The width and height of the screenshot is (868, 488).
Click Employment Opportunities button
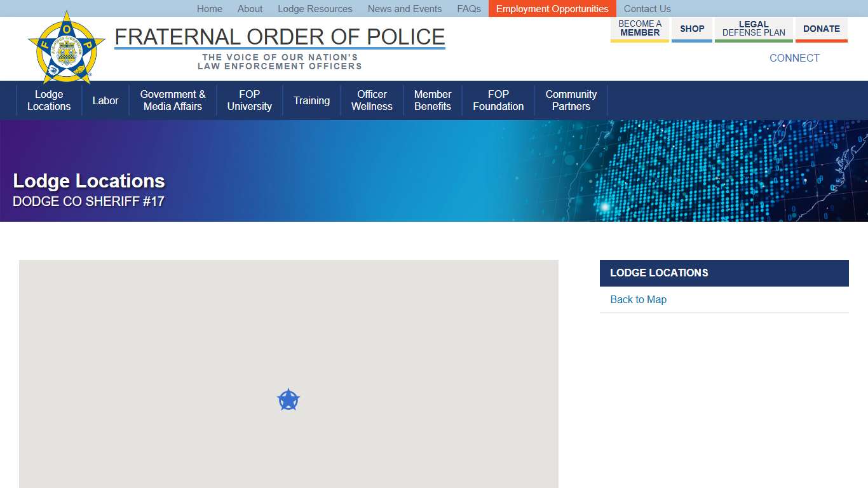coord(552,9)
